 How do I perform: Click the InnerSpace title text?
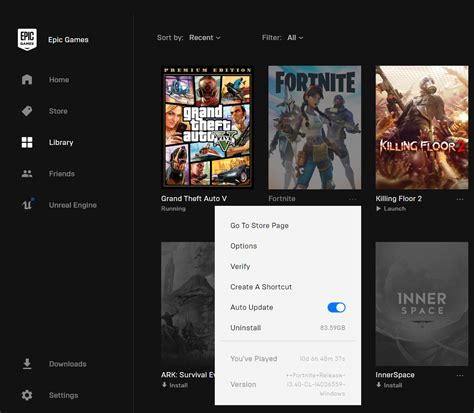(x=395, y=375)
